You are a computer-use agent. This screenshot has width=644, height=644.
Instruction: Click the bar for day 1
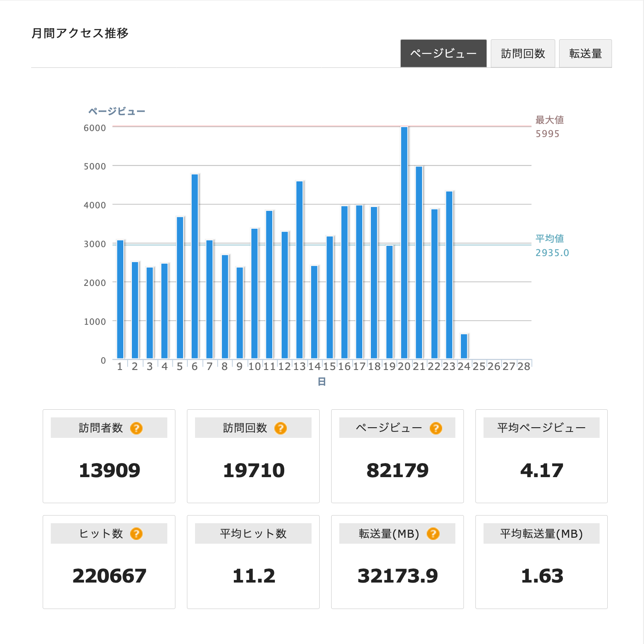click(120, 299)
